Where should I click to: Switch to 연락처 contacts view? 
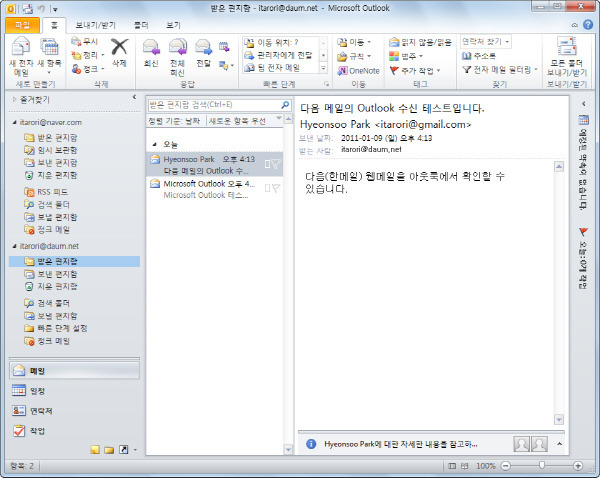75,411
